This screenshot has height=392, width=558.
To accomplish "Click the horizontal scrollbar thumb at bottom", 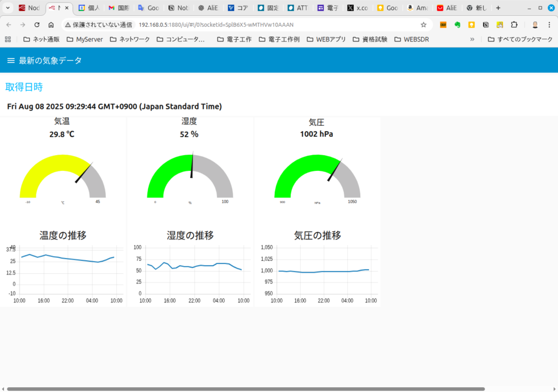I will (x=246, y=389).
